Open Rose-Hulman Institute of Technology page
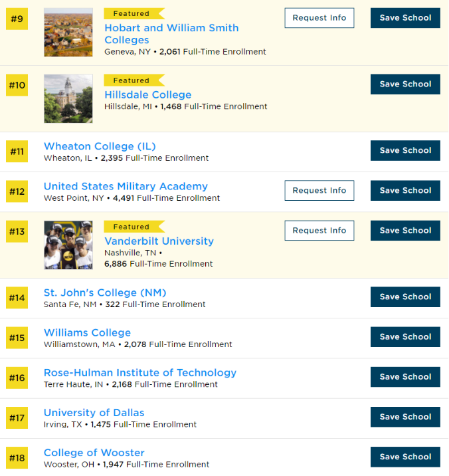Viewport: 449px width, 476px height. [x=139, y=372]
